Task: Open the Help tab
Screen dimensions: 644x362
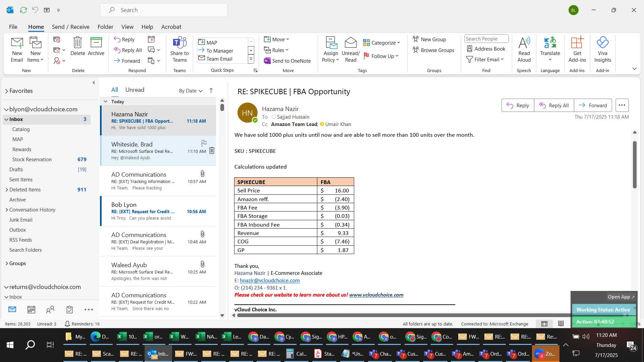Action: click(147, 27)
